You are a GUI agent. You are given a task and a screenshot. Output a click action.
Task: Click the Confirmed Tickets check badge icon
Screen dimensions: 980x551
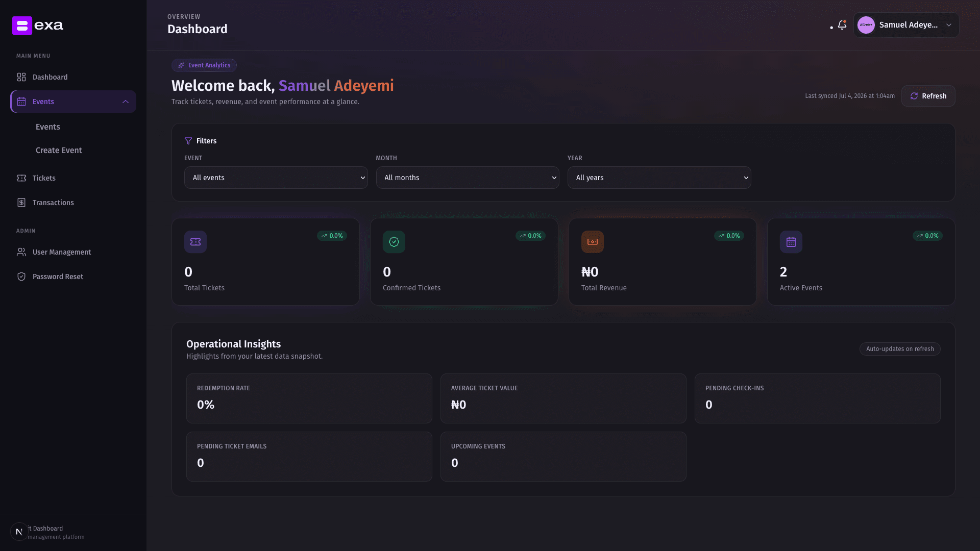pyautogui.click(x=394, y=242)
